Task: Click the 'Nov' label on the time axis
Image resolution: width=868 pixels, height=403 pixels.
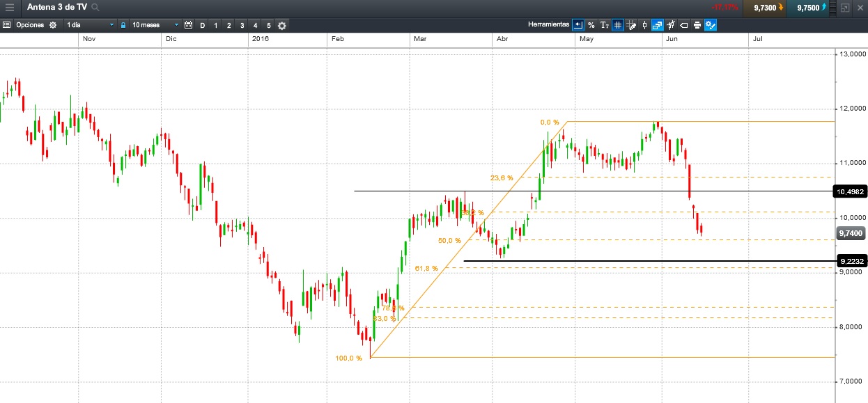Action: [88, 39]
